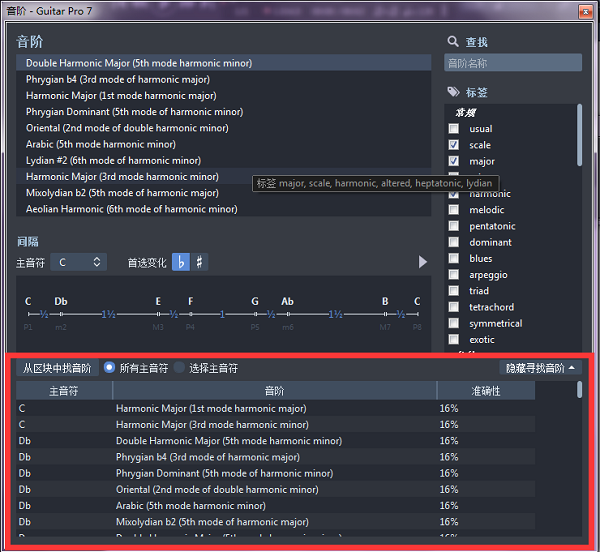Click the search magnifier icon
The image size is (600, 552).
[452, 42]
